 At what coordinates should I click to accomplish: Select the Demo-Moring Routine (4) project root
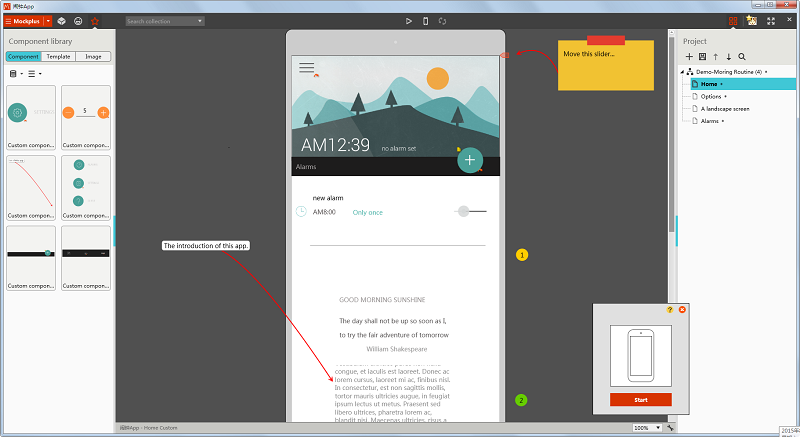click(x=728, y=72)
